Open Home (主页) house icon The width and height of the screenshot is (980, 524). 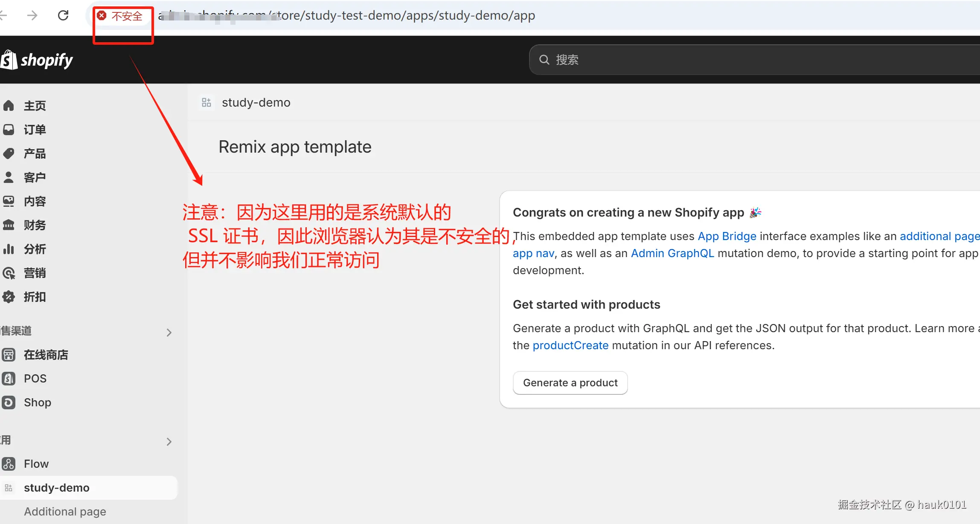pos(9,106)
